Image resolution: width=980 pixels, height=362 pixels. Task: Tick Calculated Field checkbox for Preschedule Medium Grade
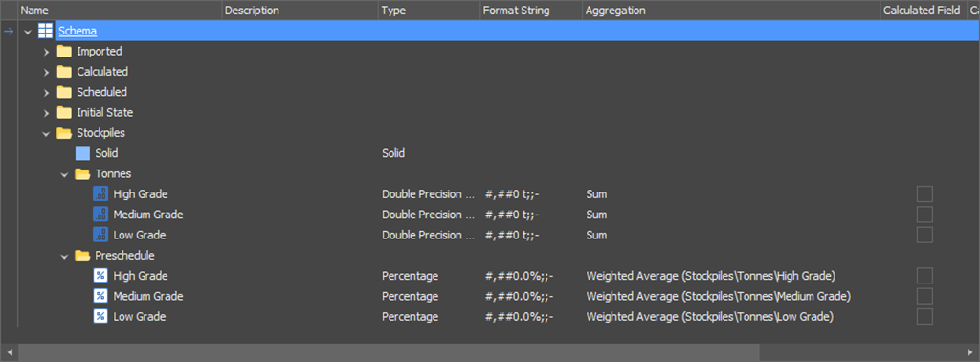point(925,296)
